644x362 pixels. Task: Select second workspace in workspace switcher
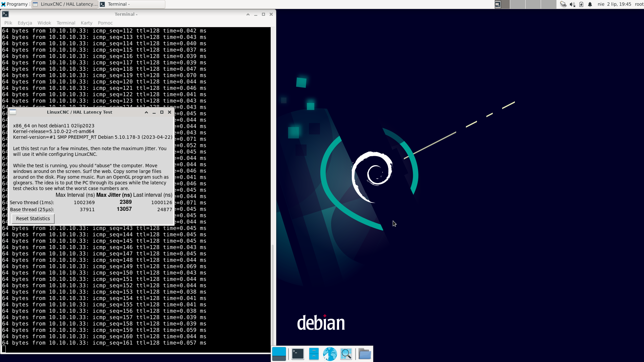pyautogui.click(x=518, y=4)
